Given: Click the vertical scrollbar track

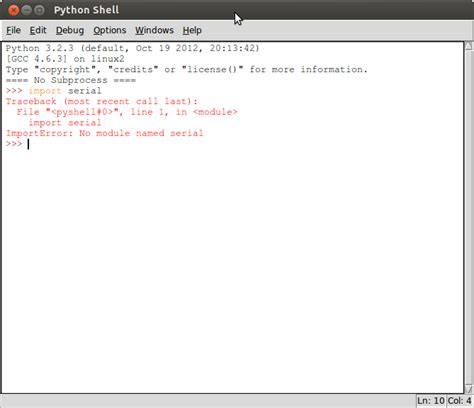Looking at the screenshot, I should (x=469, y=217).
